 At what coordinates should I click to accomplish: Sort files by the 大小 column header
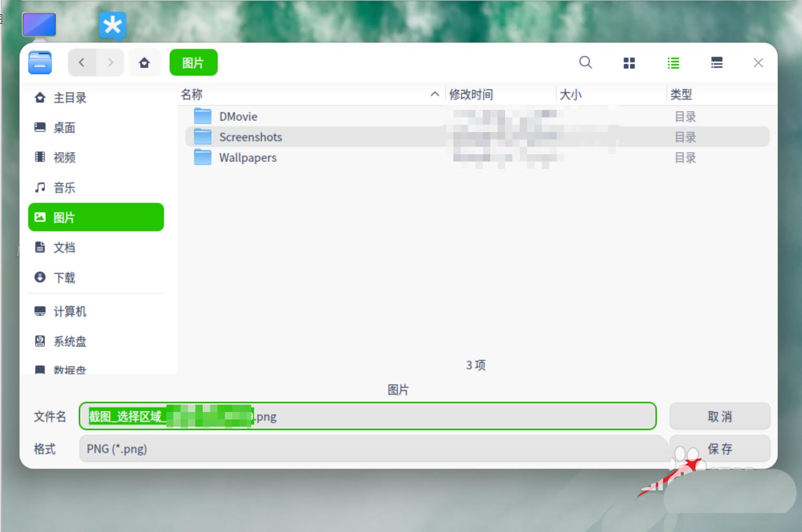click(611, 95)
